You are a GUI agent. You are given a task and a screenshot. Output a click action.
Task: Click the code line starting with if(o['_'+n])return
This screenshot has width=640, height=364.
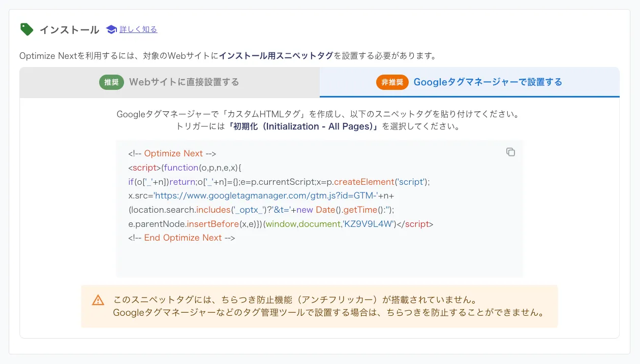[279, 182]
